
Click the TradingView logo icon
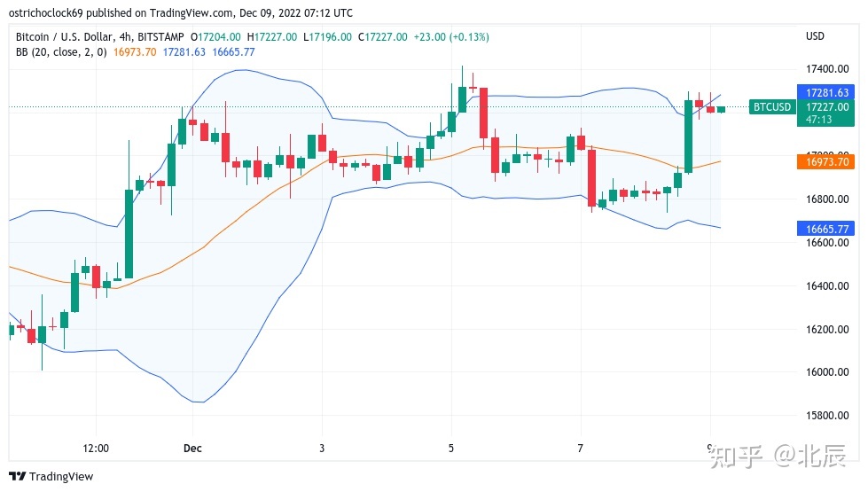click(x=17, y=477)
